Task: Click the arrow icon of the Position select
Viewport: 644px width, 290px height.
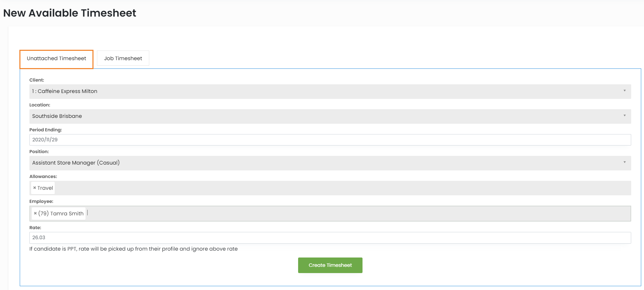Action: [x=624, y=162]
